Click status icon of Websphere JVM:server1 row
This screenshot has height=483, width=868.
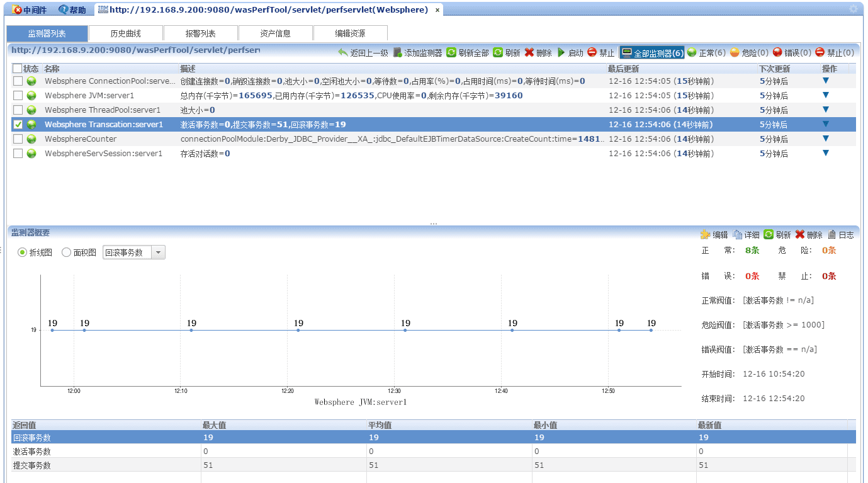[x=31, y=96]
